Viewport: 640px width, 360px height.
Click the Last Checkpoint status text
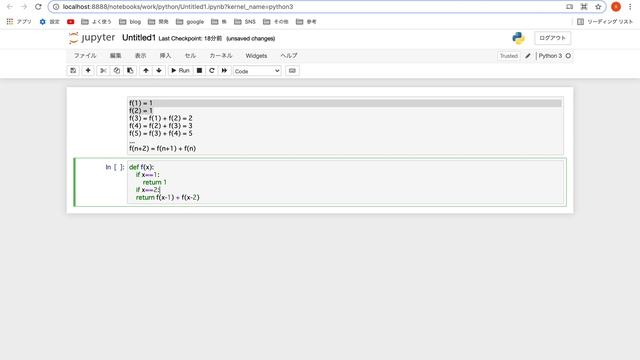click(190, 38)
